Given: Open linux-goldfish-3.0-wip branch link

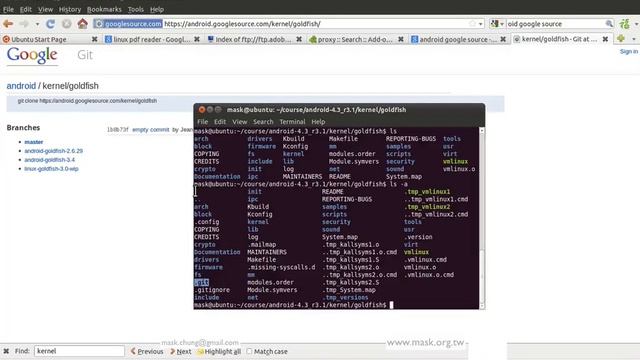Looking at the screenshot, I should (51, 169).
